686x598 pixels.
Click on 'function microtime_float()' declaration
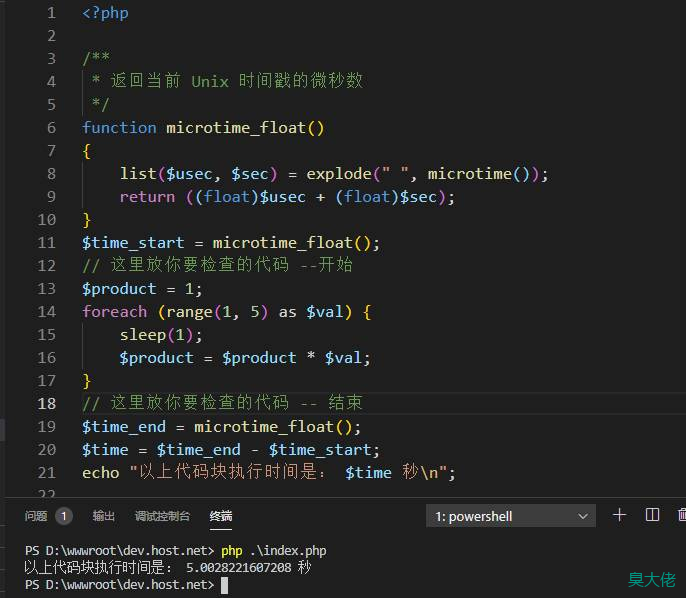point(203,128)
